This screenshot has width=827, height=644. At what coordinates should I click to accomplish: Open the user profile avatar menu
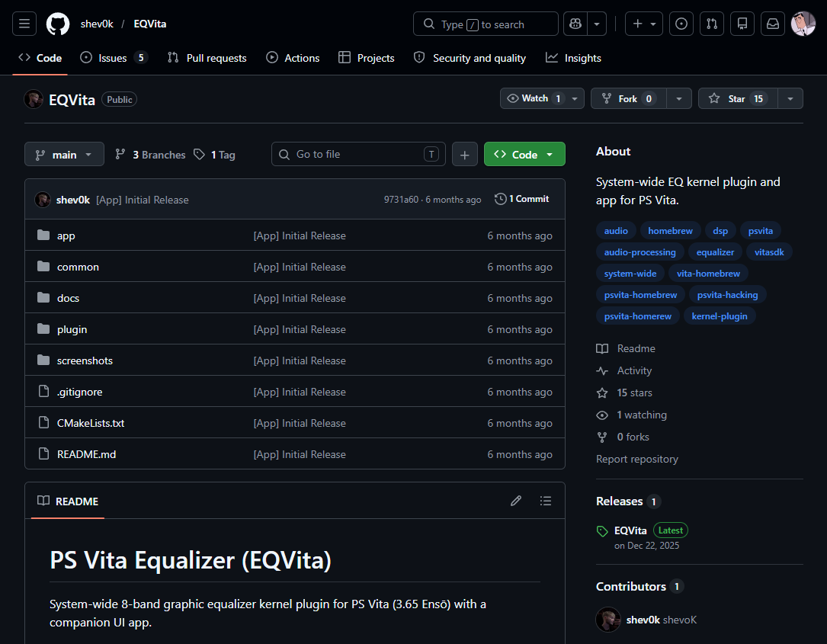click(803, 24)
